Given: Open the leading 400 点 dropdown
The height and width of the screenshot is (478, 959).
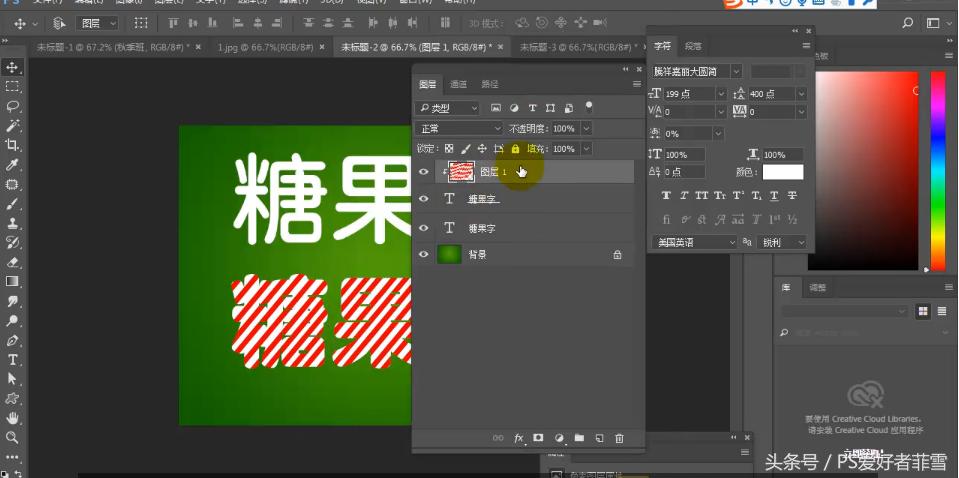Looking at the screenshot, I should point(801,94).
